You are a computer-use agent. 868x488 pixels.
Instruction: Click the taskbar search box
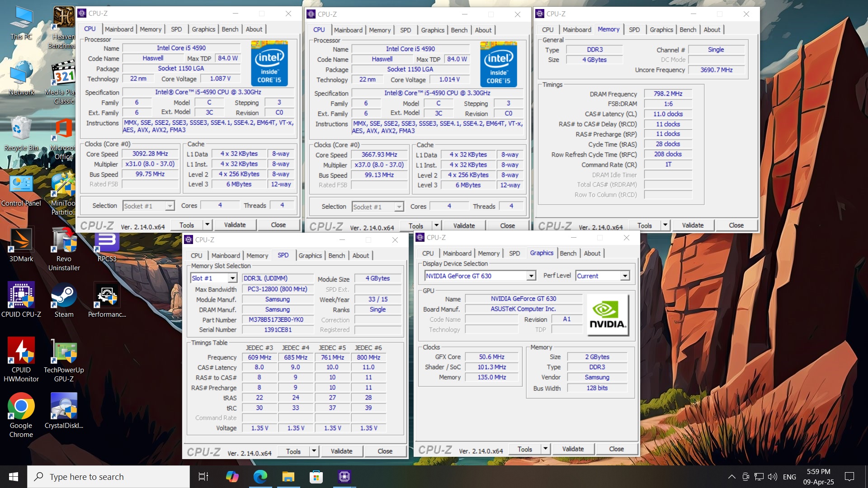tap(108, 477)
